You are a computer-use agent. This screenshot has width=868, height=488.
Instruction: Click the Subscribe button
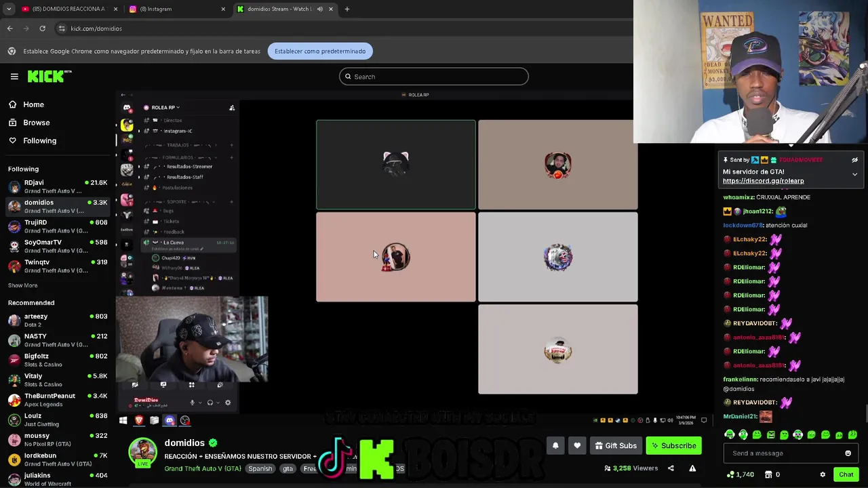tap(673, 445)
